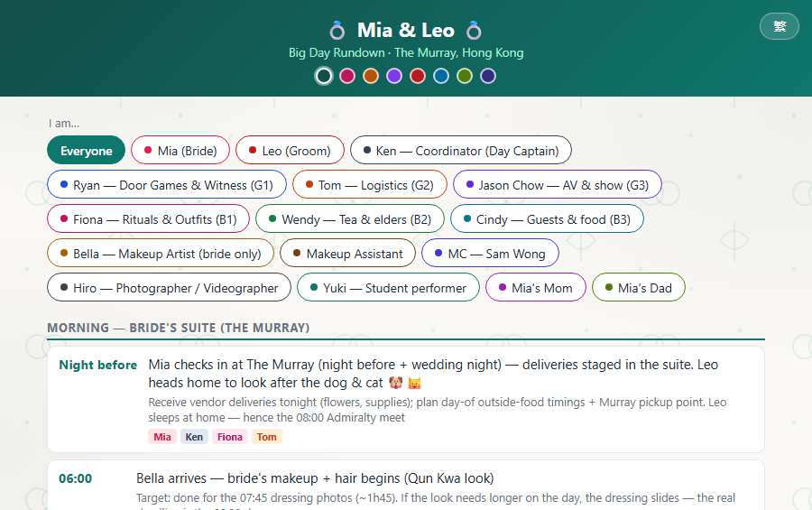This screenshot has width=812, height=510.
Task: Select Hiro — Photographer / Videographer
Action: [169, 287]
